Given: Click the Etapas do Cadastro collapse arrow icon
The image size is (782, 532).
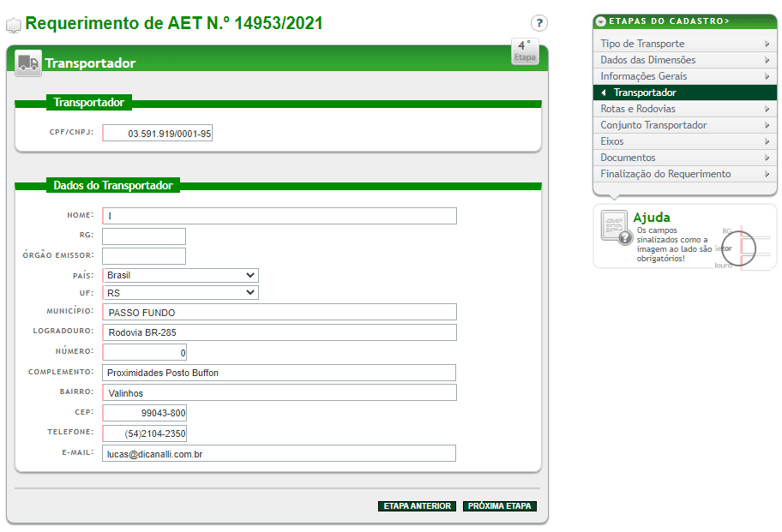Looking at the screenshot, I should tap(601, 21).
